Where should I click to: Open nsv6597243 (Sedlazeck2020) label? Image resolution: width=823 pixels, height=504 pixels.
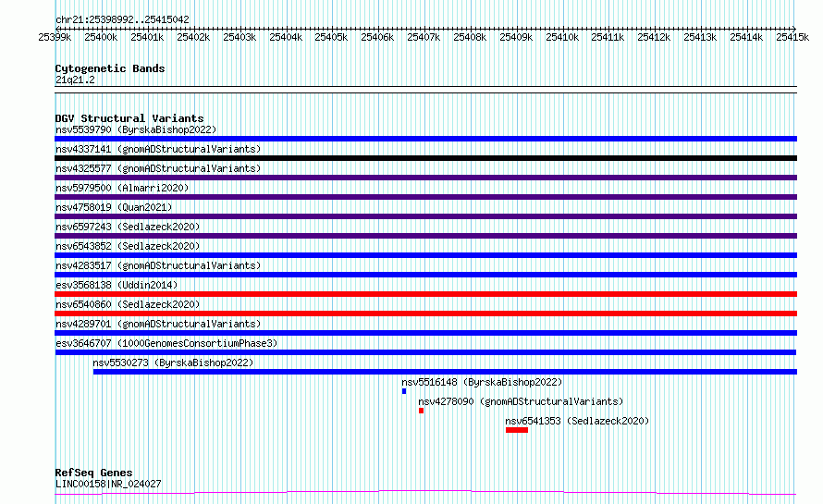pos(128,227)
